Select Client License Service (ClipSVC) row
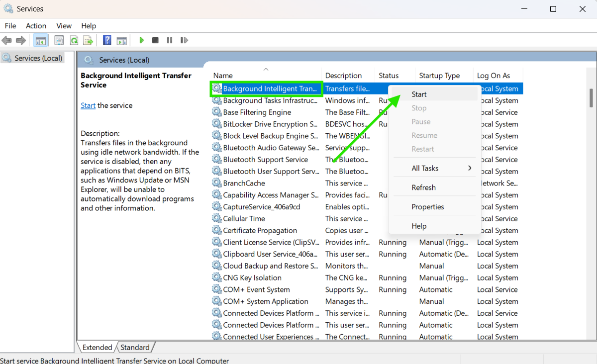The image size is (597, 364). [366, 242]
